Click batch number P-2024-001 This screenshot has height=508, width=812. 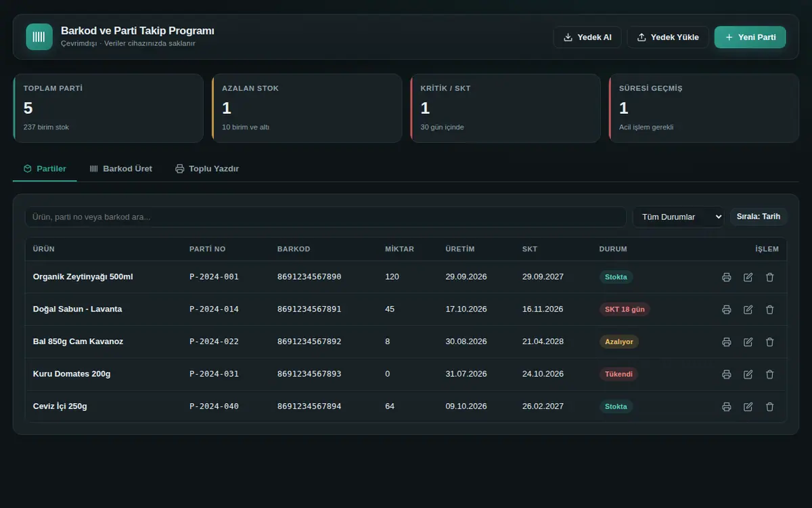coord(214,277)
